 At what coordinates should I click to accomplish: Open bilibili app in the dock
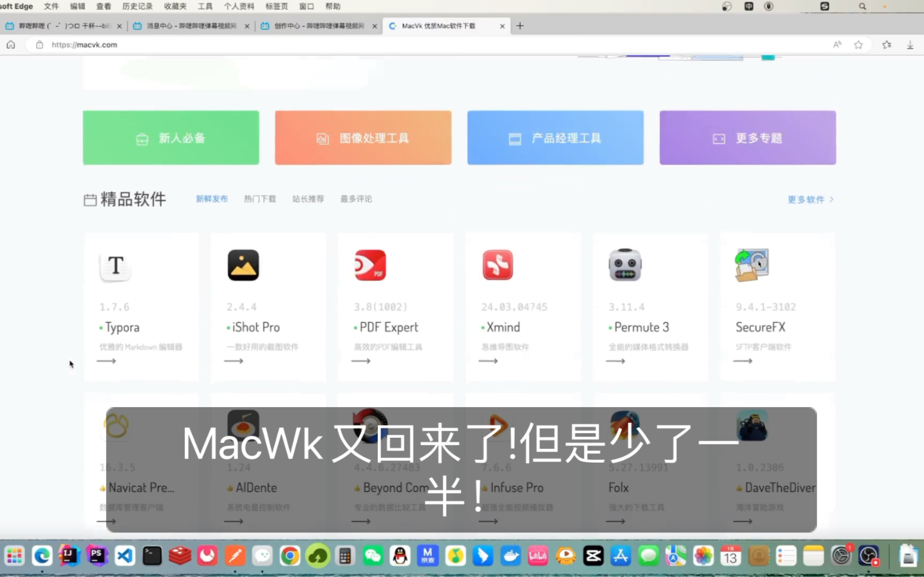538,556
